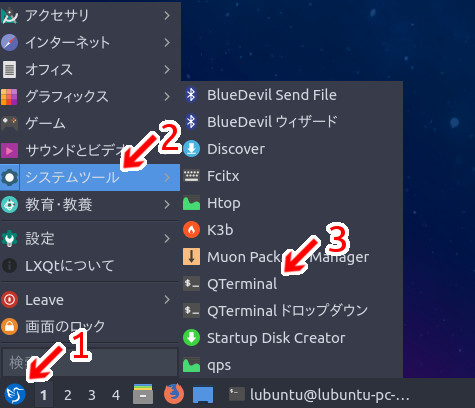475x408 pixels.
Task: Click the K3b flame icon
Action: (191, 230)
